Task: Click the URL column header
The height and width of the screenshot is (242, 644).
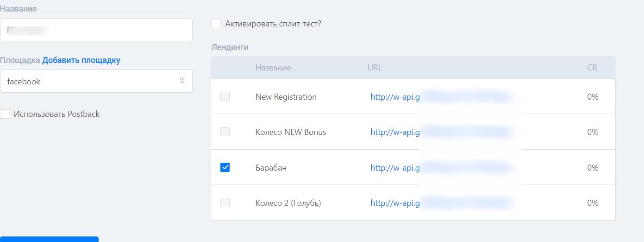Action: tap(375, 68)
